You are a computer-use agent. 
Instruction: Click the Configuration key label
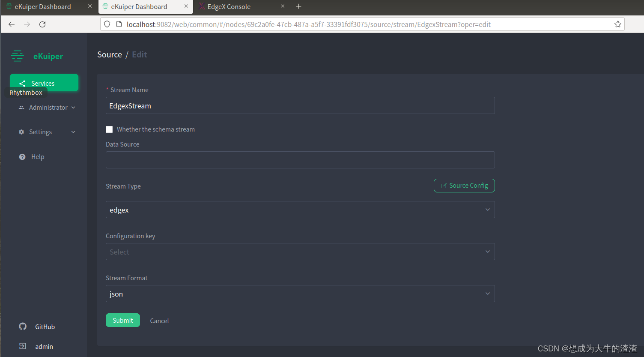tap(131, 236)
